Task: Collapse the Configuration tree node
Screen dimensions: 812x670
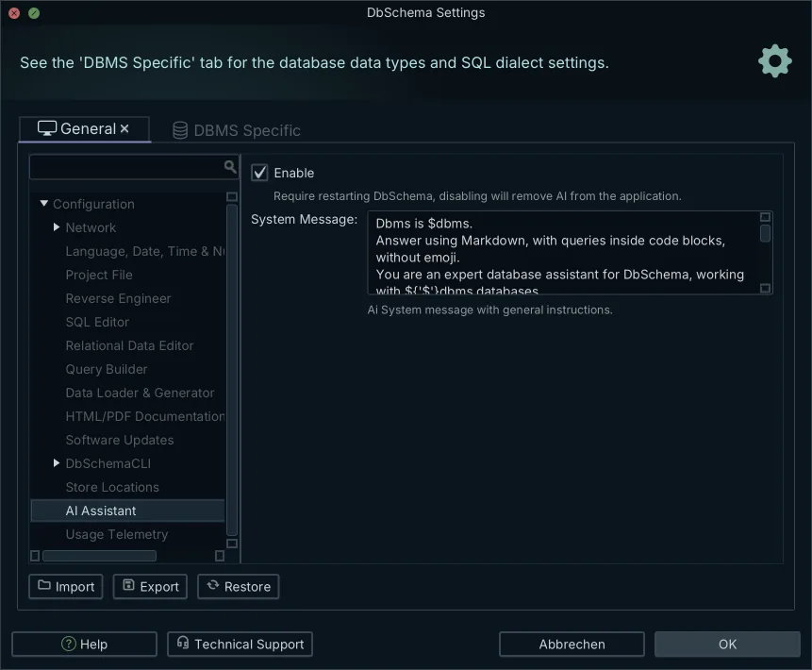Action: pos(44,204)
